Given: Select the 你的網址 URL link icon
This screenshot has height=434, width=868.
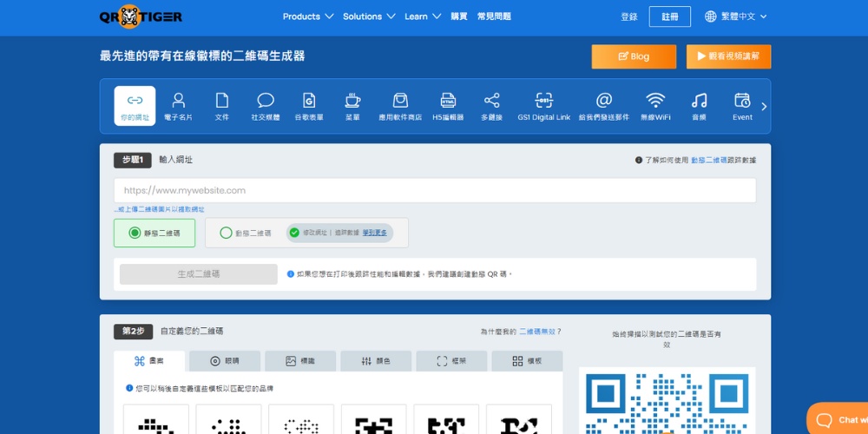Looking at the screenshot, I should pos(135,100).
